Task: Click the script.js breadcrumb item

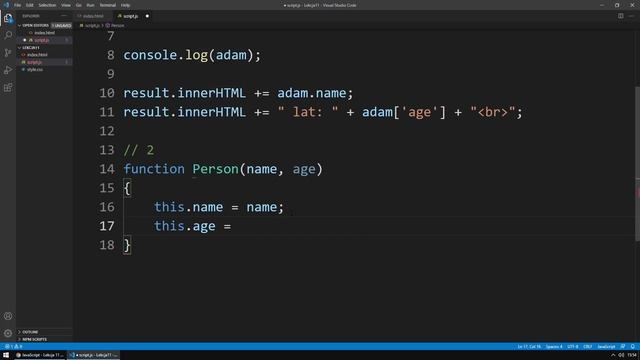Action: click(92, 25)
